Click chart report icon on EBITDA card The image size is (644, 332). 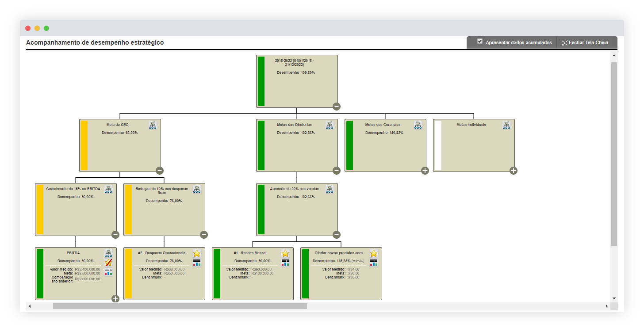click(x=108, y=272)
